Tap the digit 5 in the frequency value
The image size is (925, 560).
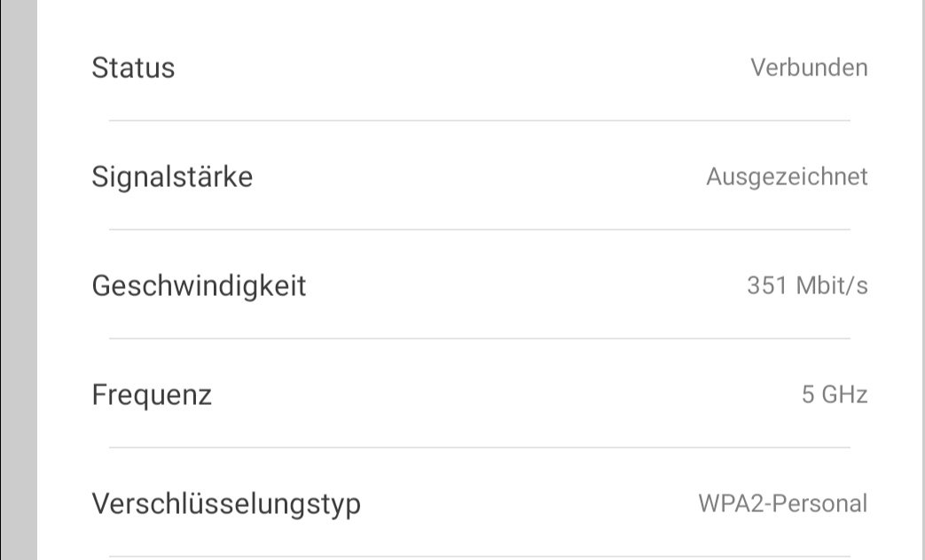click(x=808, y=395)
